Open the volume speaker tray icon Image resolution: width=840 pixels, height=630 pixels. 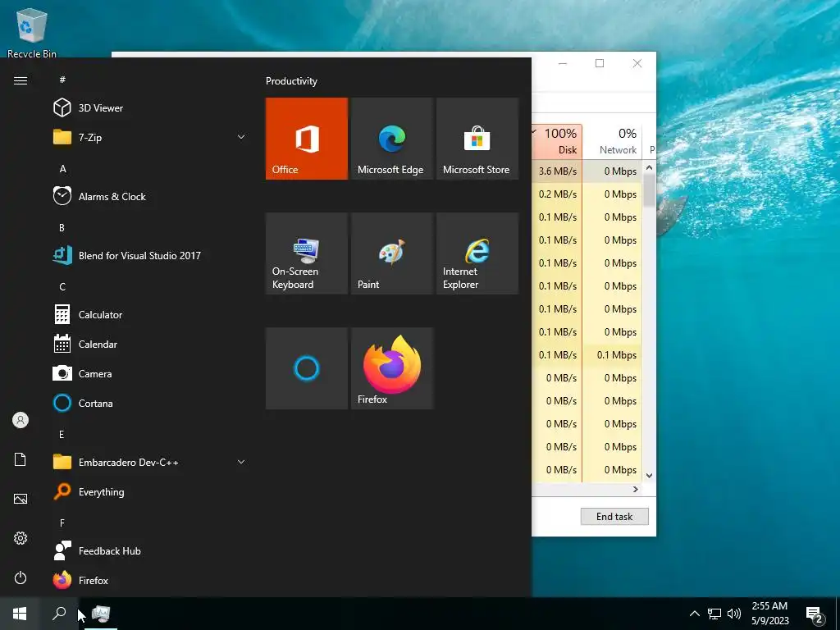pos(734,614)
